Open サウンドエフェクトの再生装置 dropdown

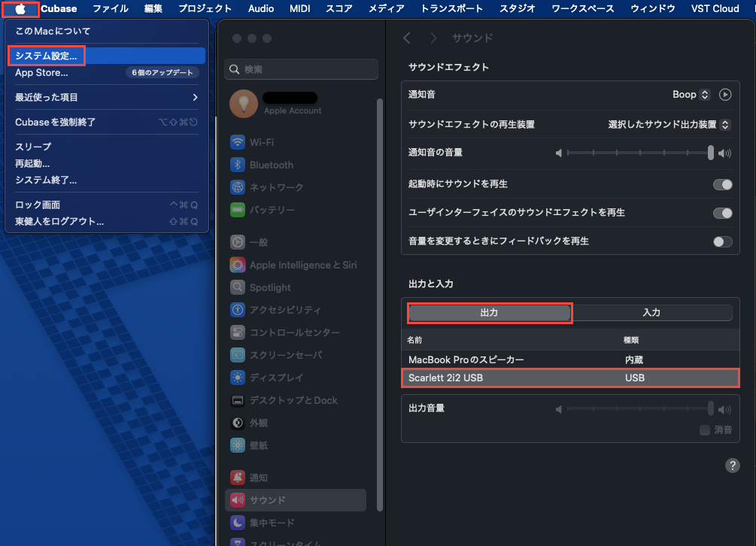tap(669, 124)
